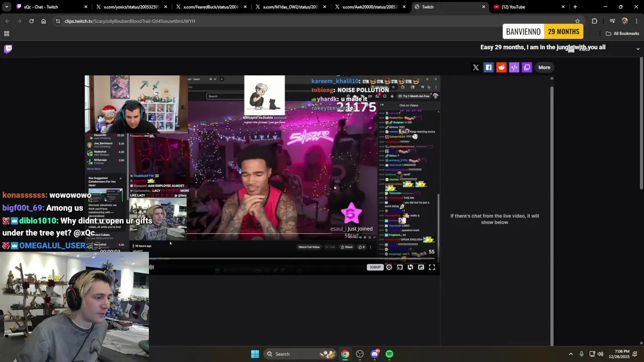Share clip on Reddit icon
This screenshot has height=362, width=644.
(501, 67)
